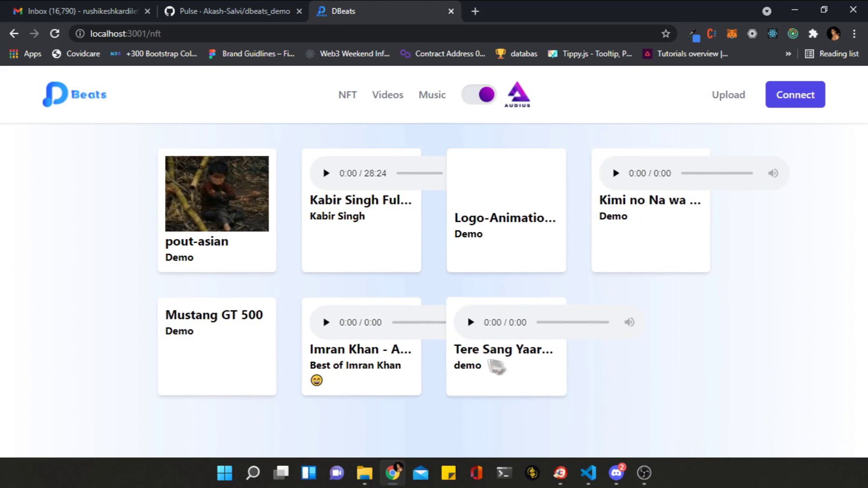Viewport: 868px width, 488px height.
Task: Open the Videos nav item
Action: 387,94
